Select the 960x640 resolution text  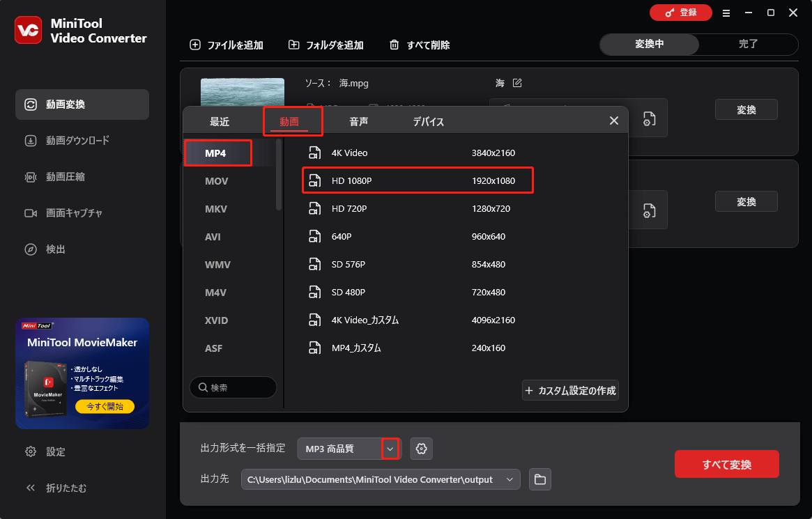point(489,236)
